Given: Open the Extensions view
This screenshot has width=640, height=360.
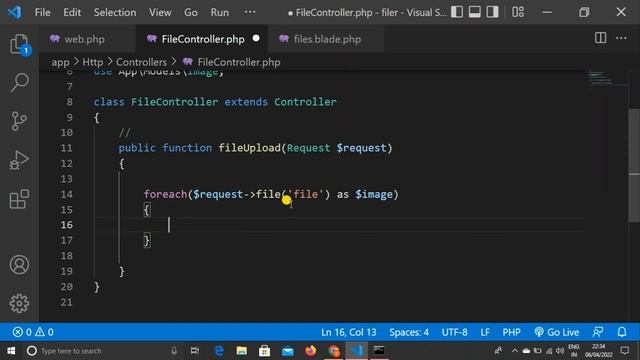Looking at the screenshot, I should tap(19, 199).
